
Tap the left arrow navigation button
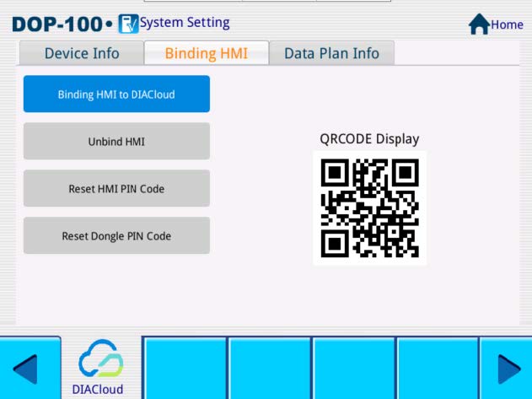(x=25, y=369)
